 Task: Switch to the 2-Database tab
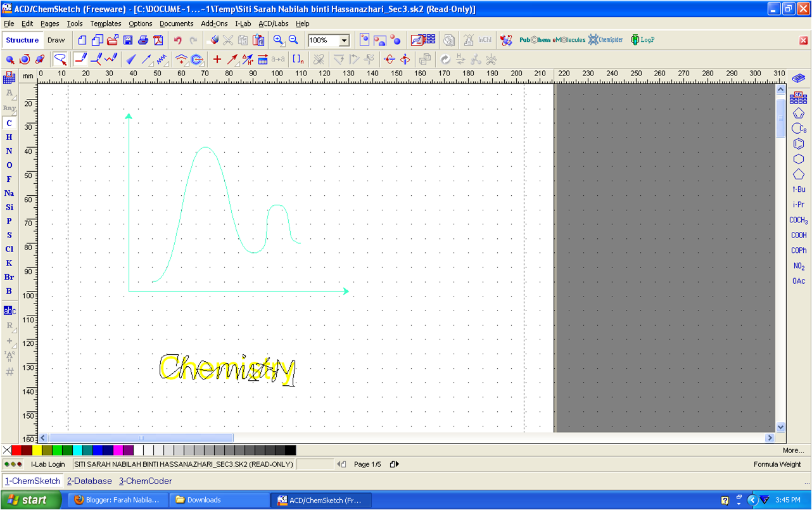[89, 481]
